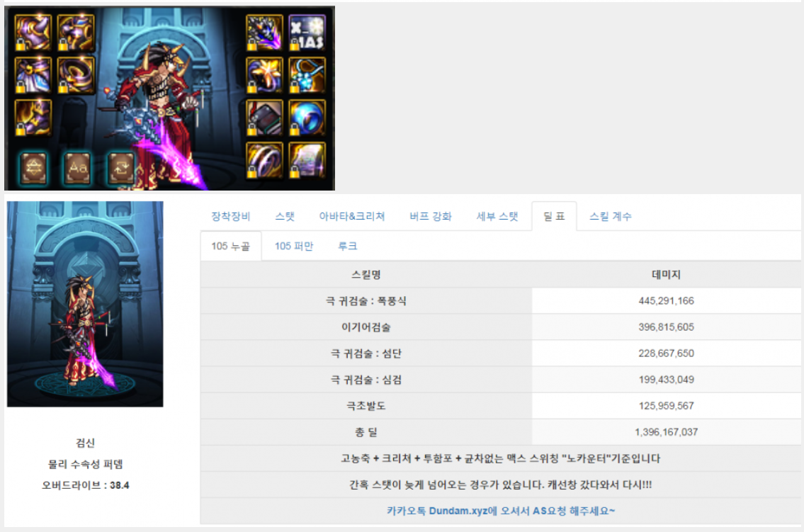Viewport: 804px width, 532px height.
Task: Click the weapon icon with purple blade
Action: [x=265, y=33]
